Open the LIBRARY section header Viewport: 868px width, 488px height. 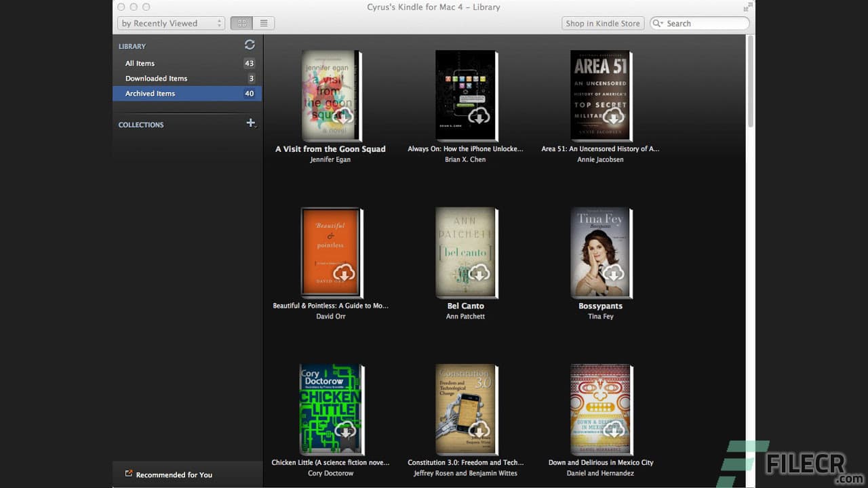point(132,45)
